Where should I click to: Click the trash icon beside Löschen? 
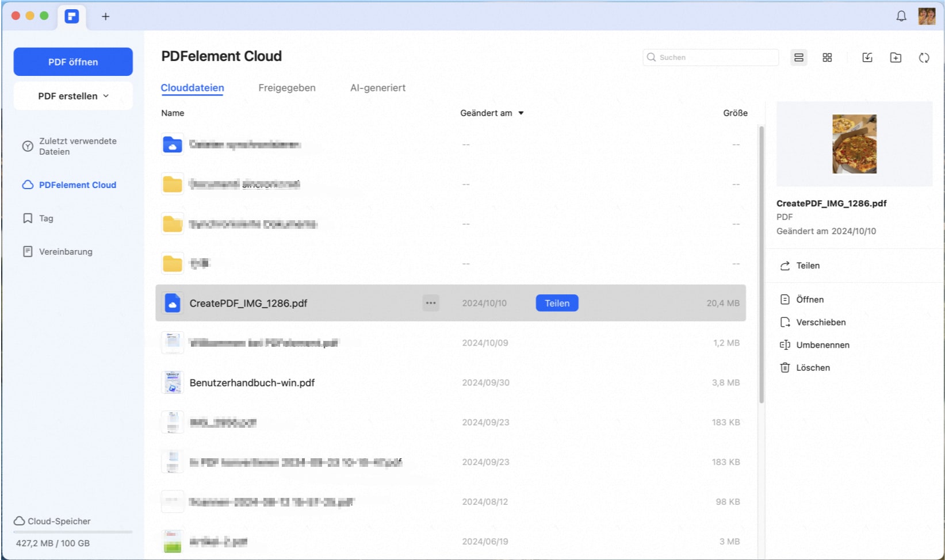785,367
